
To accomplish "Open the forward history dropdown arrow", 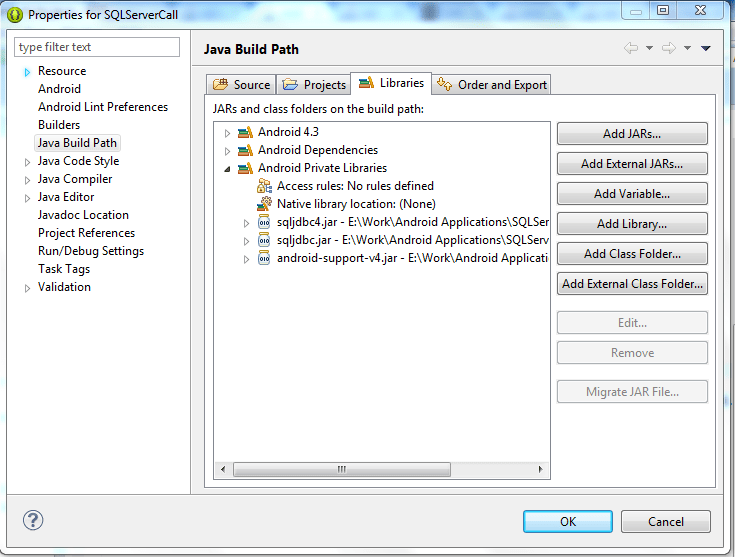I will (x=687, y=48).
